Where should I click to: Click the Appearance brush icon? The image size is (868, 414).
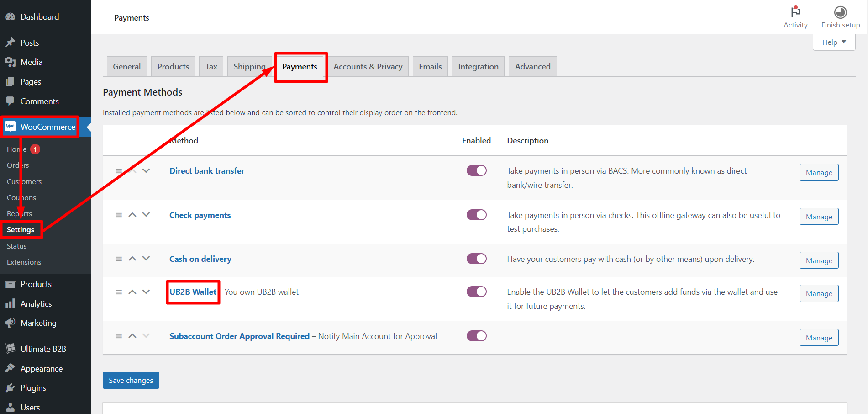[10, 368]
